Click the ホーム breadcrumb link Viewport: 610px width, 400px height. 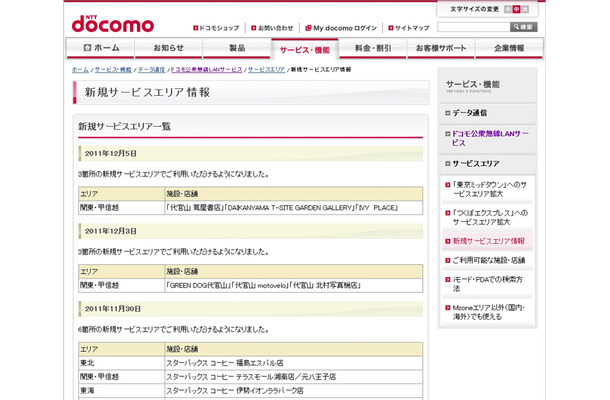point(80,70)
